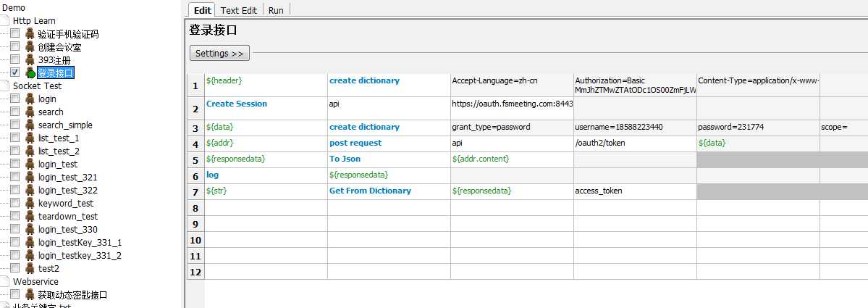Open the Run tab

click(276, 10)
